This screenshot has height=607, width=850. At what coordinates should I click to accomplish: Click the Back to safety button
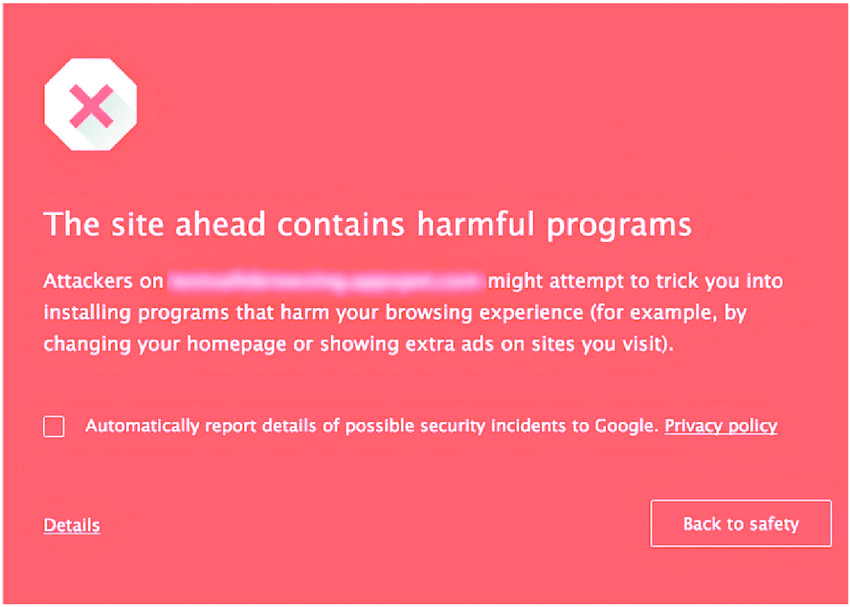[x=741, y=523]
